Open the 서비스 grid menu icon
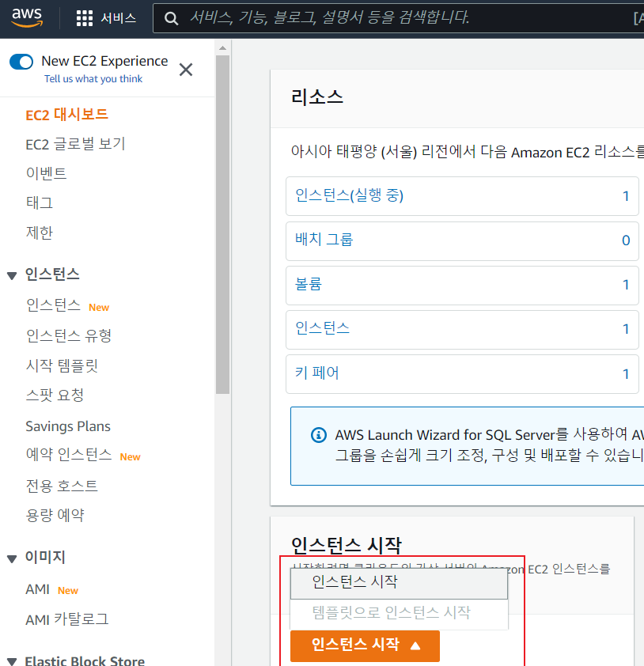Viewport: 644px width, 666px height. pos(84,18)
